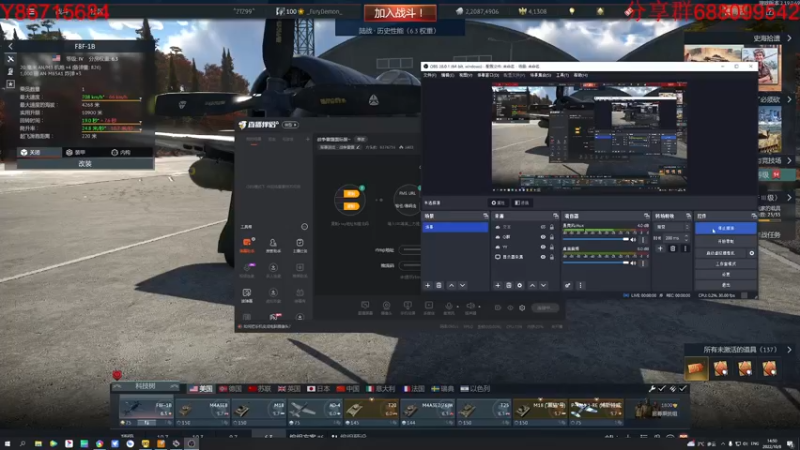Add a new source with OBS sources plus button
Screen dimensions: 800x450
click(x=498, y=286)
